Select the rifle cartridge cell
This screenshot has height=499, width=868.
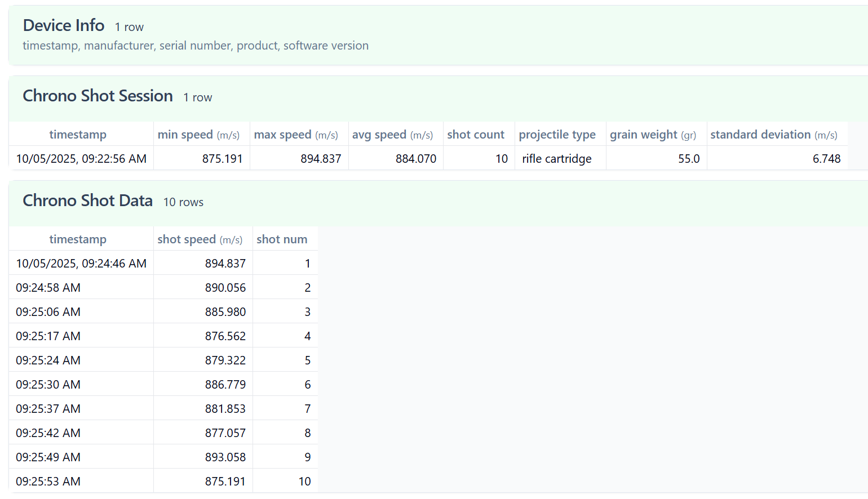tap(557, 159)
